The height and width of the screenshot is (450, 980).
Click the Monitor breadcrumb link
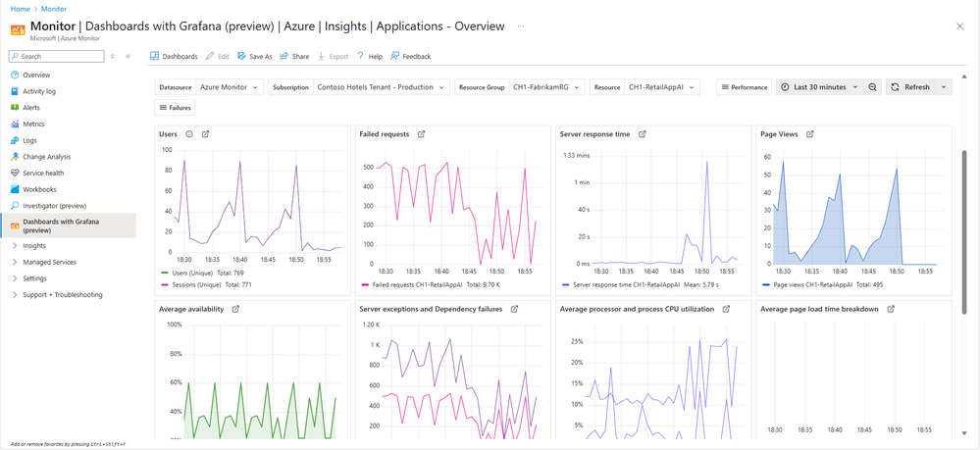coord(54,9)
